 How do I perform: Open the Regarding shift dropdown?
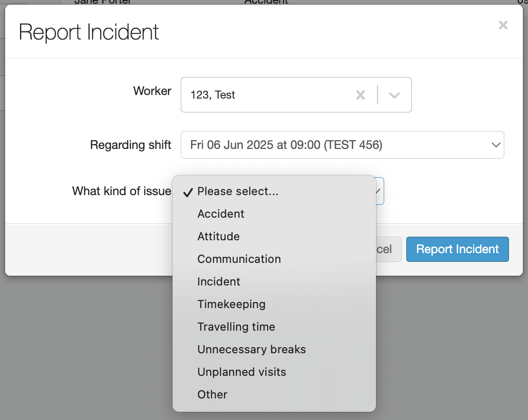[342, 145]
